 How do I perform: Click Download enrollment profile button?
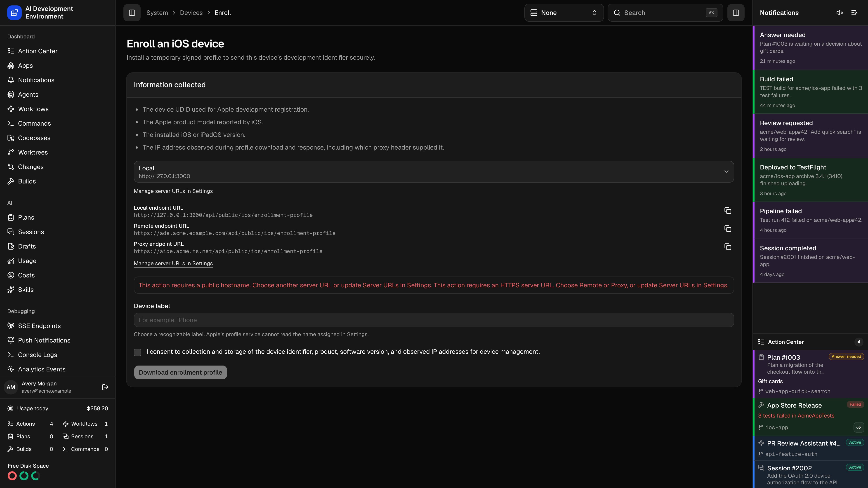180,373
